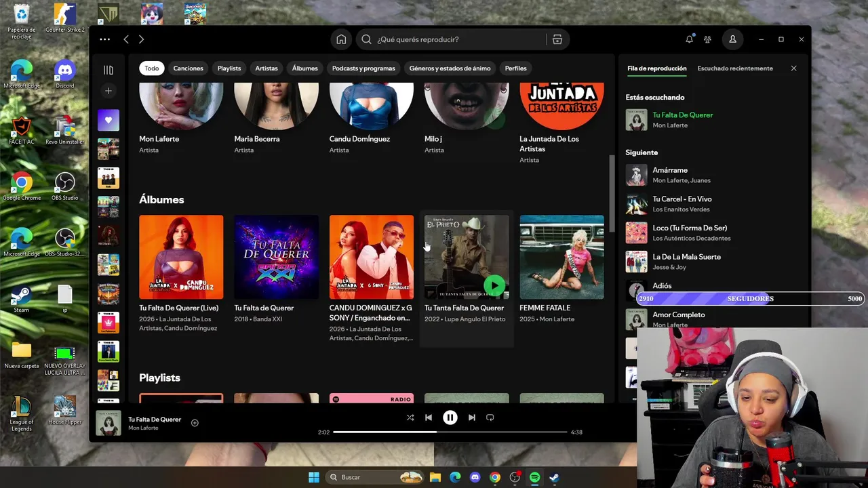The width and height of the screenshot is (868, 488).
Task: Filter results by Álbumes
Action: (x=304, y=68)
